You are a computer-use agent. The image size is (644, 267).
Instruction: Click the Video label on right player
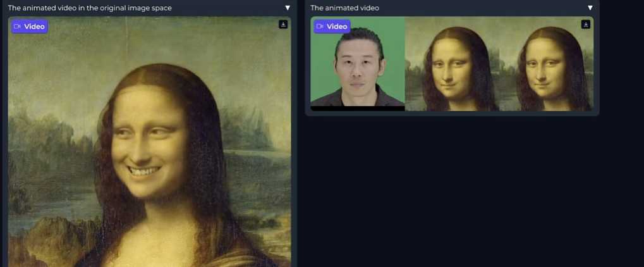click(x=332, y=27)
